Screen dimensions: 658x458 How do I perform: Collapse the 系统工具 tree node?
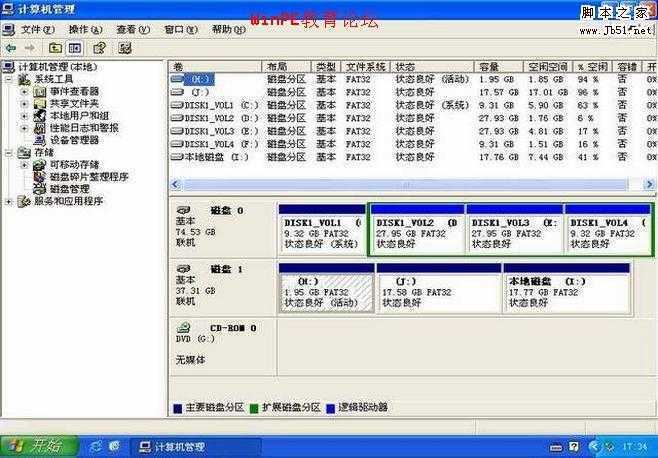pos(9,79)
